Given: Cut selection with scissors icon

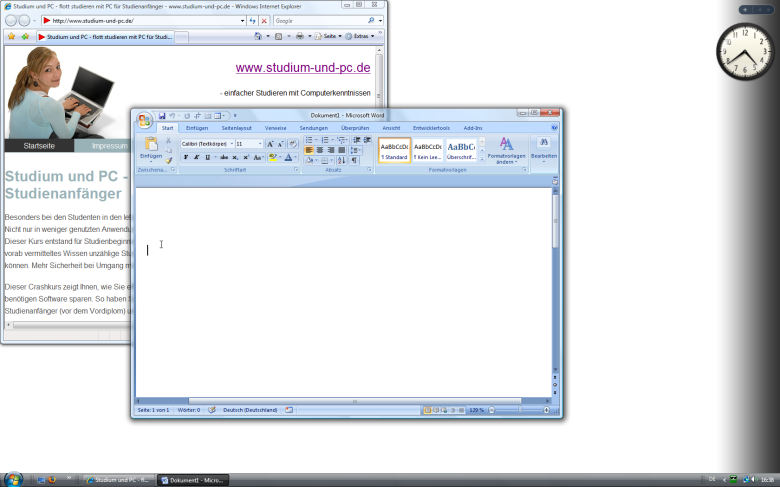Looking at the screenshot, I should [x=169, y=140].
